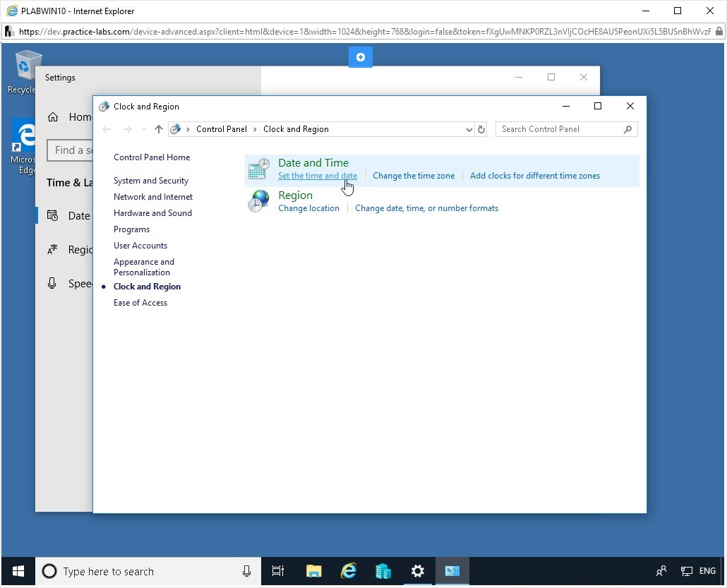Click Change date, time, or number formats
727x588 pixels.
426,208
